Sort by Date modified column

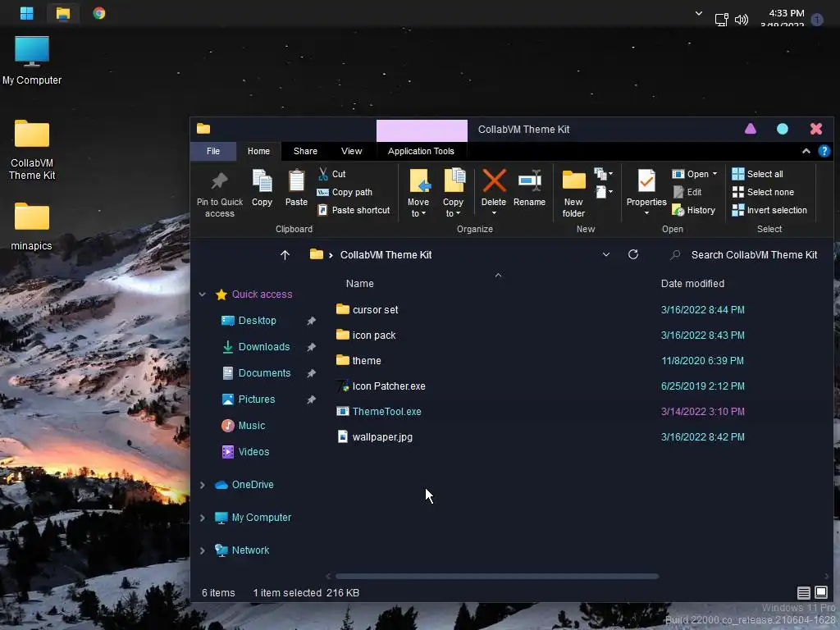point(692,283)
